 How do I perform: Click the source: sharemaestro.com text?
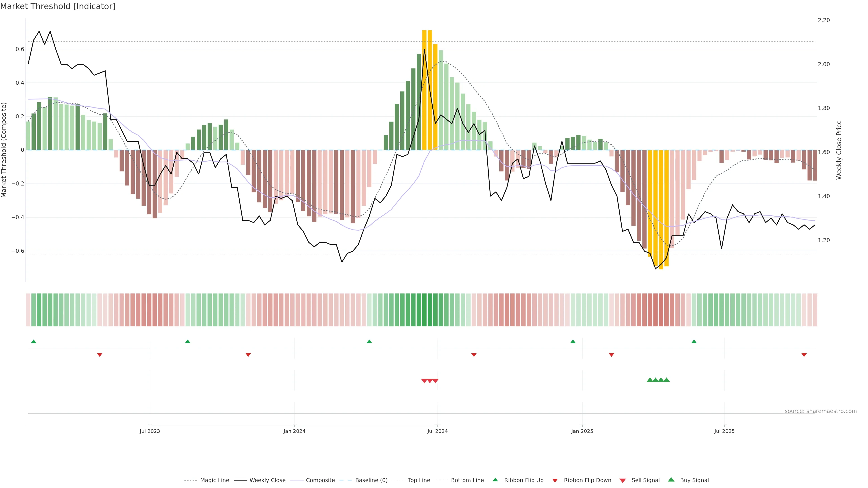coord(821,411)
